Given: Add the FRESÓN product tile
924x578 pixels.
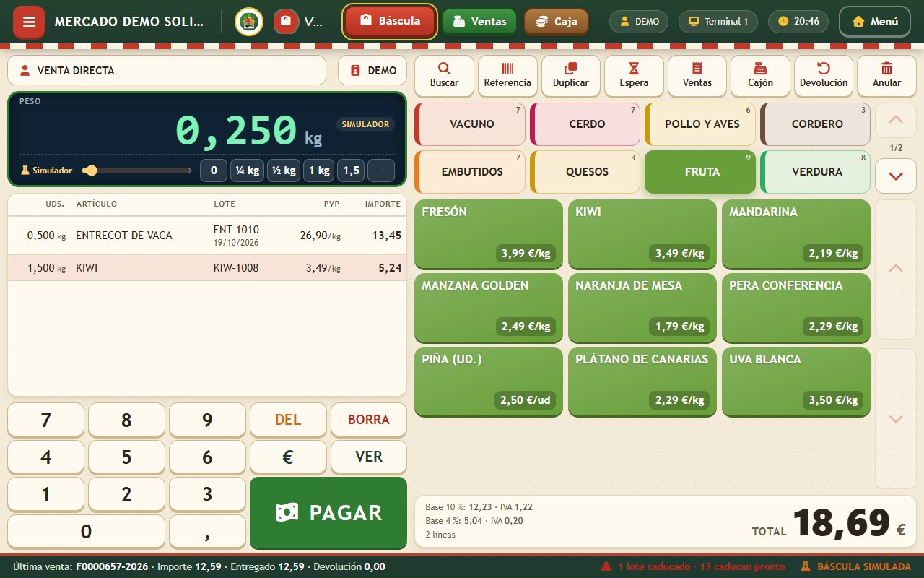Looking at the screenshot, I should pos(489,235).
